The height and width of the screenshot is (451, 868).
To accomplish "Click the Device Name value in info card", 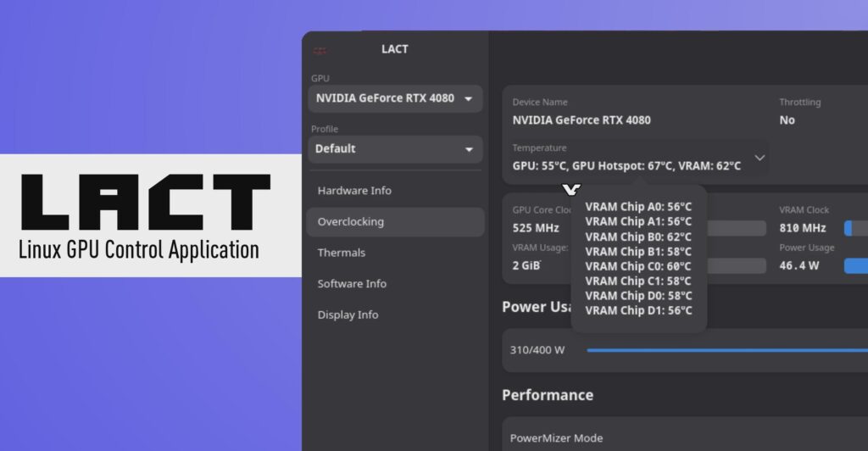I will [x=581, y=120].
